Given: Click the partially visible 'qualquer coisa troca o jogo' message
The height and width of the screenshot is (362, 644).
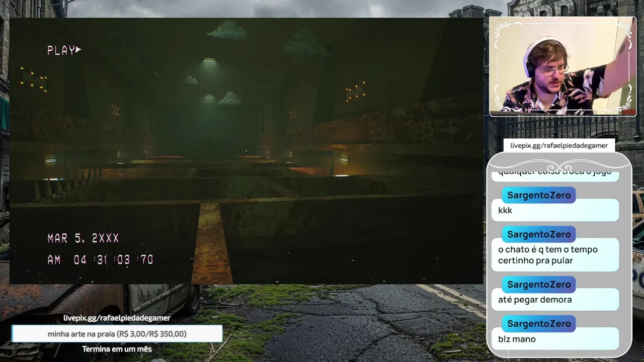Looking at the screenshot, I should [555, 174].
